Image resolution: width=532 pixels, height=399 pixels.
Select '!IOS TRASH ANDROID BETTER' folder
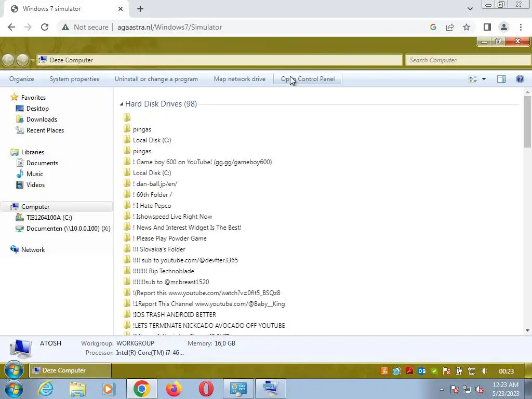coord(175,315)
